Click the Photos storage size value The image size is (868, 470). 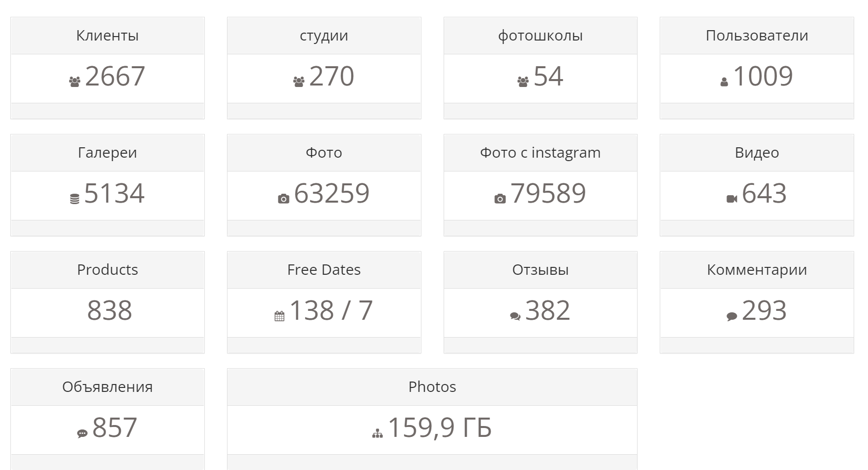pos(439,428)
